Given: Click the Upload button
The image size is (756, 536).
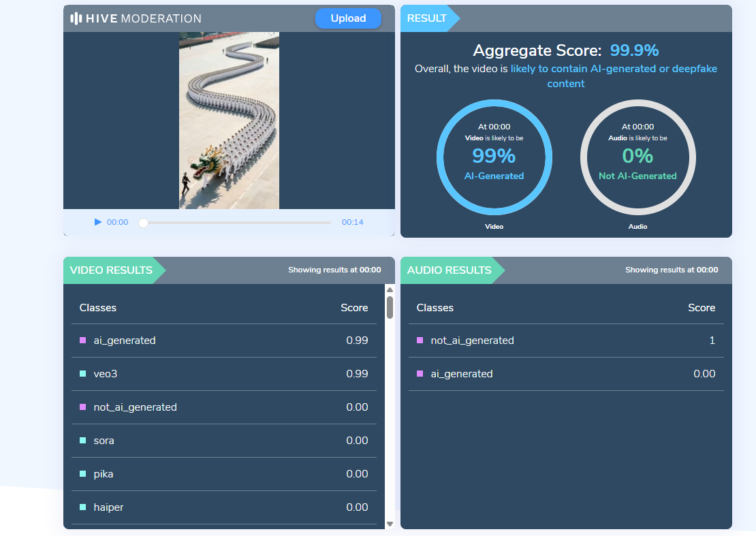Looking at the screenshot, I should 348,18.
